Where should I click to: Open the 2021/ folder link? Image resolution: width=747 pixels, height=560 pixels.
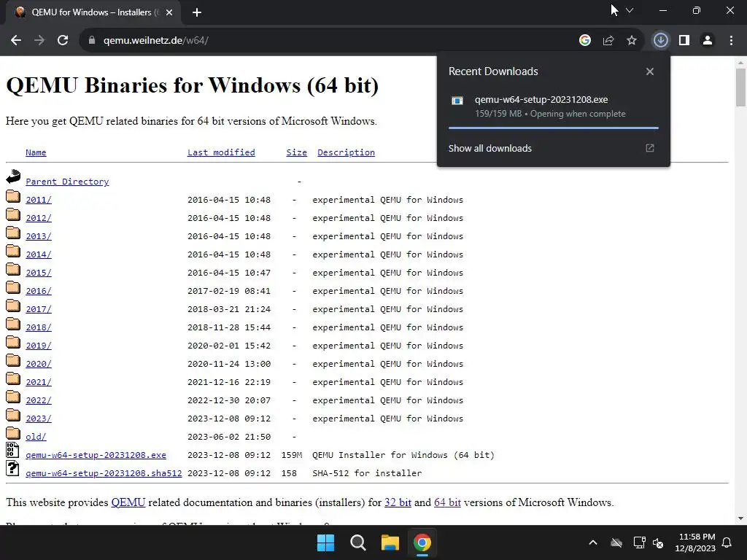39,382
